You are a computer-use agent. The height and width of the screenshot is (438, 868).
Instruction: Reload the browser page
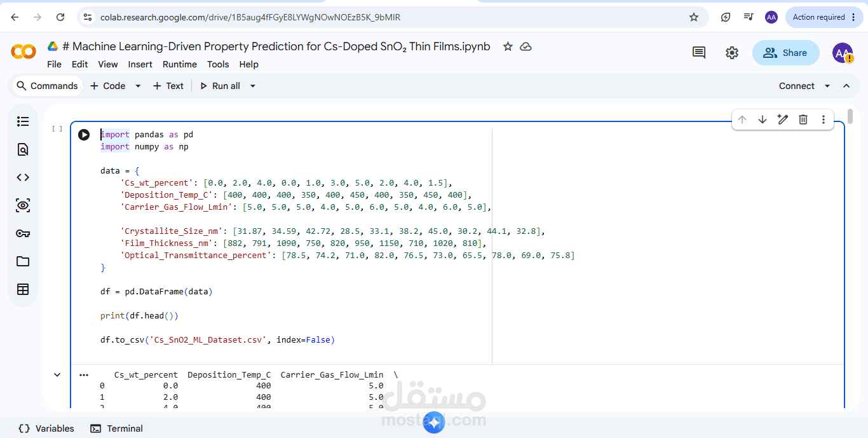click(x=60, y=17)
